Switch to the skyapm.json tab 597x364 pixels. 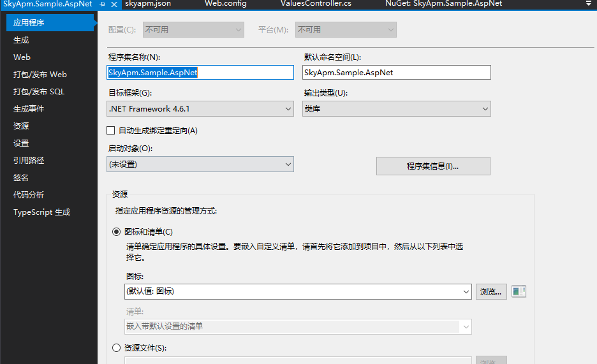148,4
